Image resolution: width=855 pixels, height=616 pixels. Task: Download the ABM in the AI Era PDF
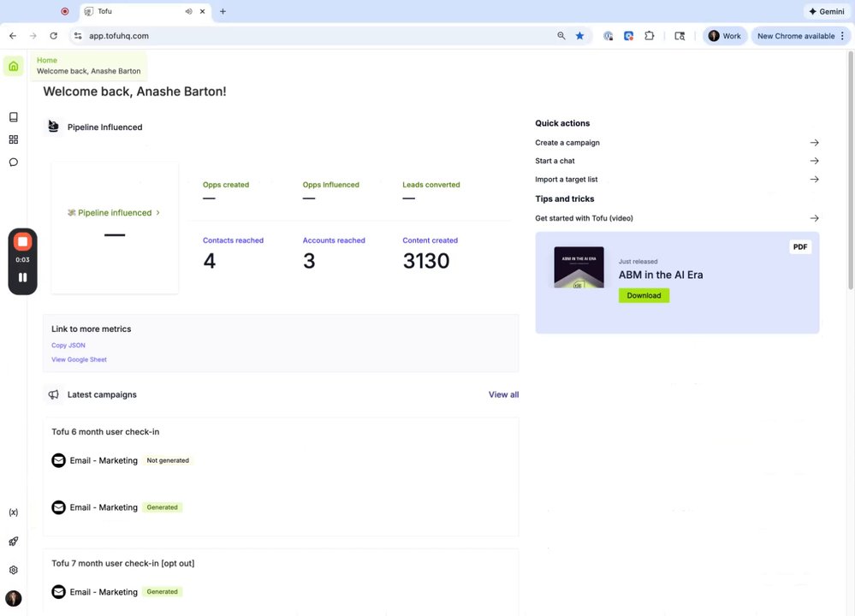coord(644,295)
